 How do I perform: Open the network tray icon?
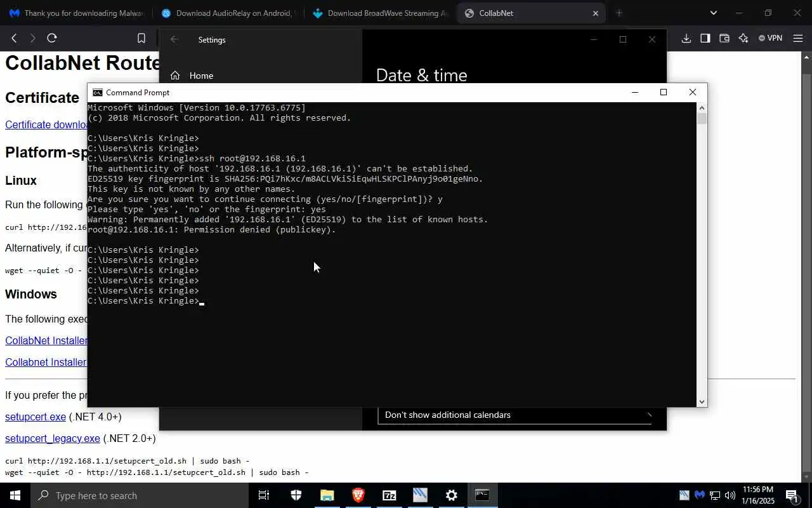[x=715, y=495]
